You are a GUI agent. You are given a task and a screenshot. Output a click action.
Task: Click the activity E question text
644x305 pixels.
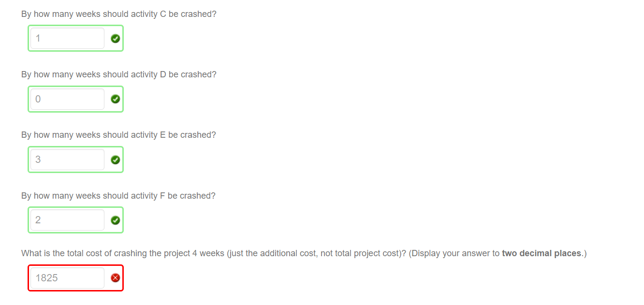[118, 134]
